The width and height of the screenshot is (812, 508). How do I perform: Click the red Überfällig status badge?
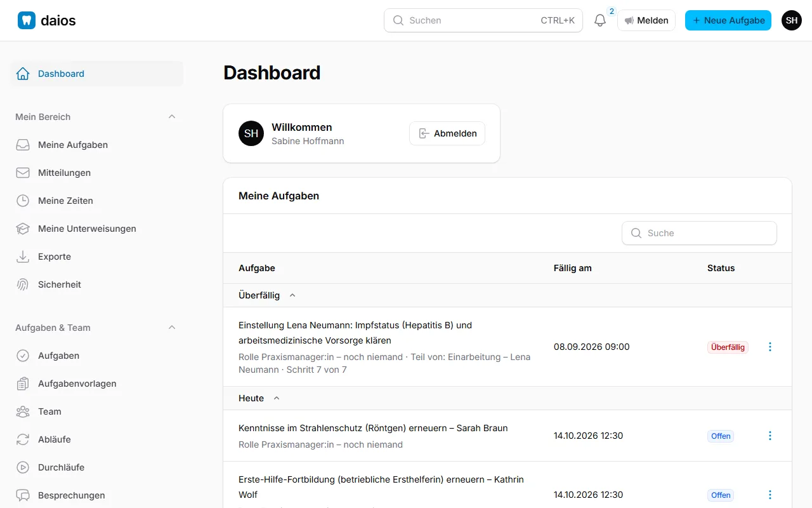coord(728,347)
